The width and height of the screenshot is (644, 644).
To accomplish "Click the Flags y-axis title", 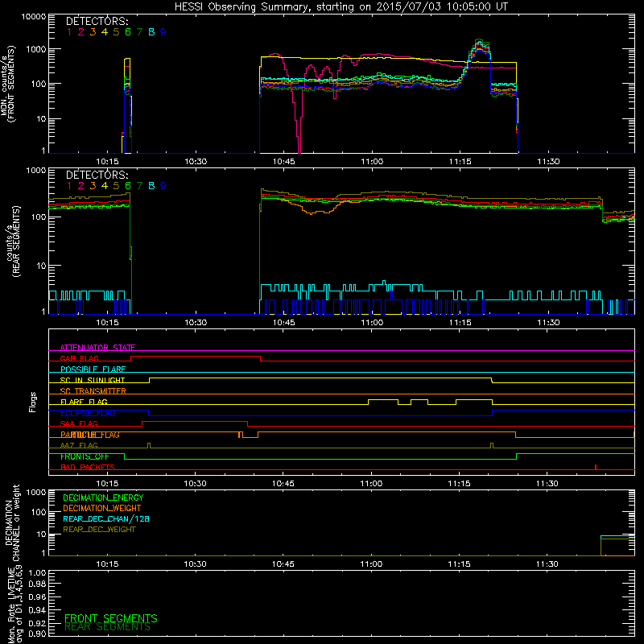I will tap(33, 402).
